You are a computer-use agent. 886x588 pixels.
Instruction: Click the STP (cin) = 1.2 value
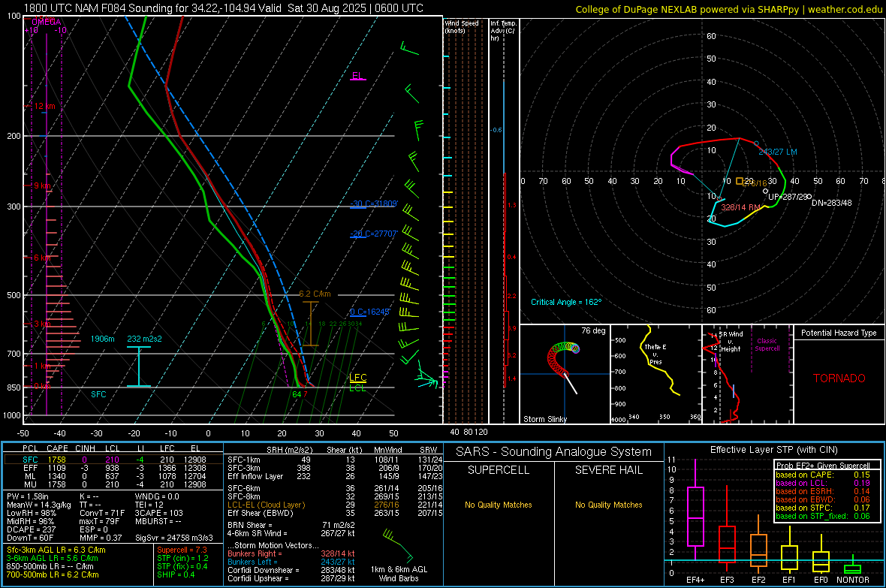click(182, 558)
